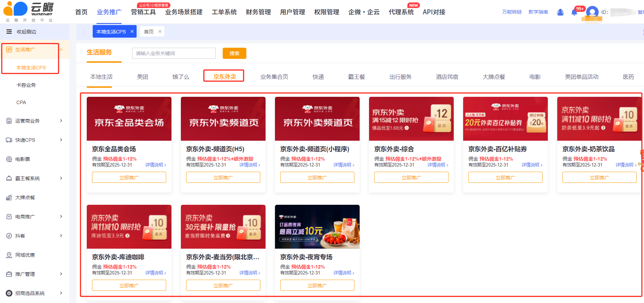
Task: Click the 云瞻 logo at top left
Action: (29, 12)
